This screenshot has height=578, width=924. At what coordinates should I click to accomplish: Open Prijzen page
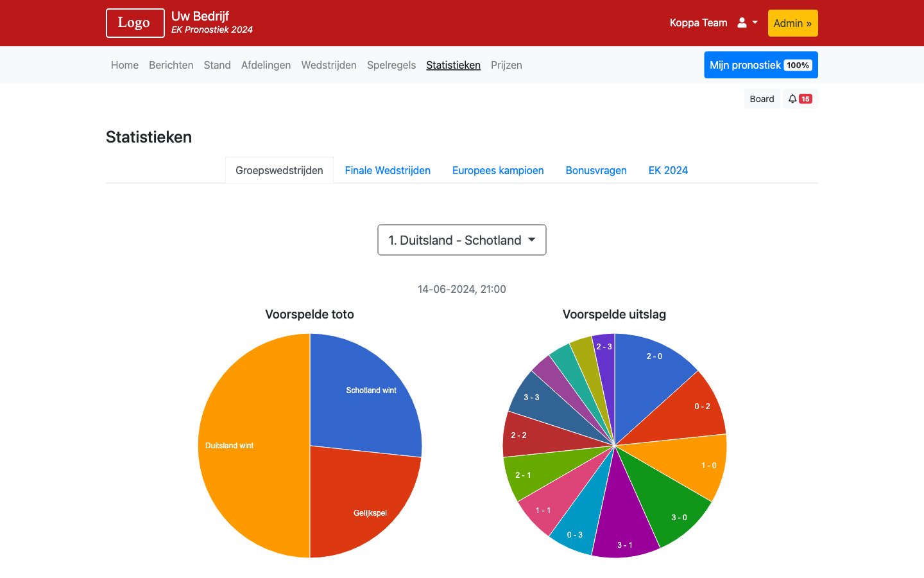pos(506,65)
